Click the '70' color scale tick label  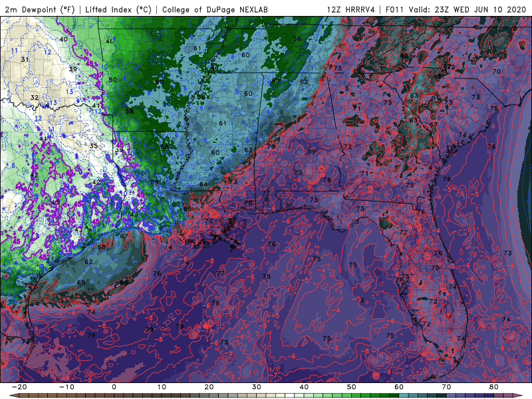[447, 387]
